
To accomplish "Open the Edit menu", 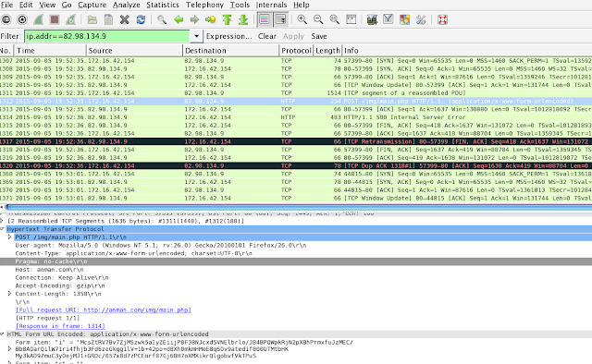I will 26,5.
